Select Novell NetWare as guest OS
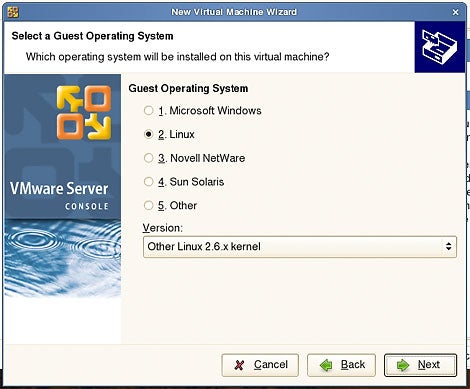The height and width of the screenshot is (389, 470). pyautogui.click(x=148, y=158)
